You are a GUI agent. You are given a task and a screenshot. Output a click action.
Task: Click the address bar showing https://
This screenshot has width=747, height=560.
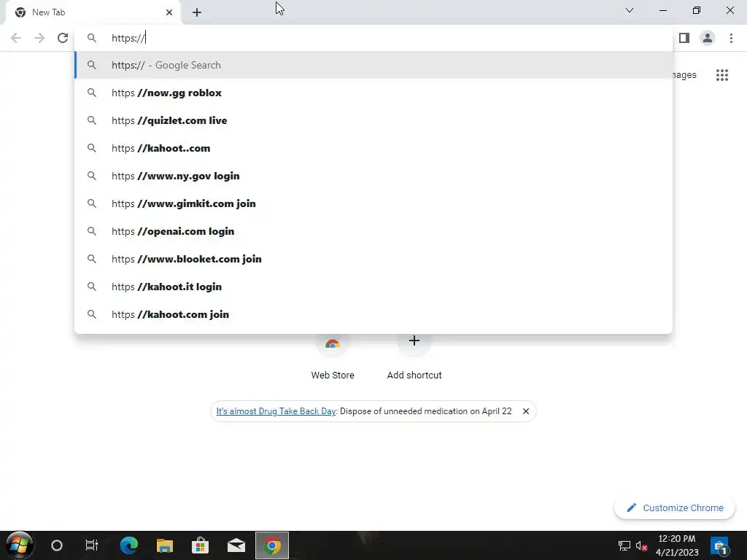pyautogui.click(x=373, y=38)
